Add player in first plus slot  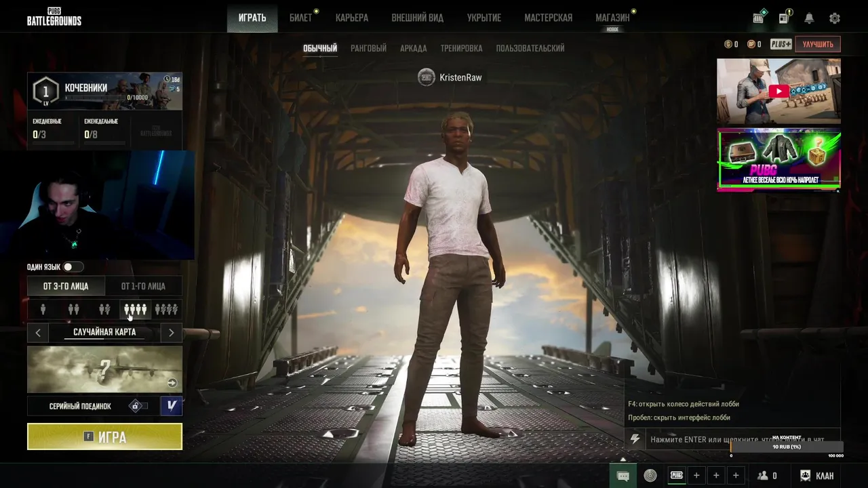click(x=696, y=475)
